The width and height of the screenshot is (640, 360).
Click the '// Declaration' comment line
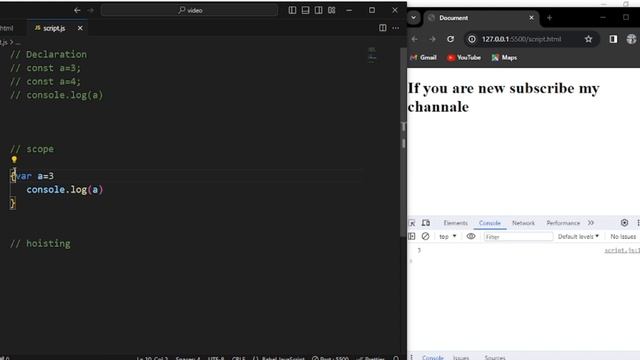click(x=48, y=54)
